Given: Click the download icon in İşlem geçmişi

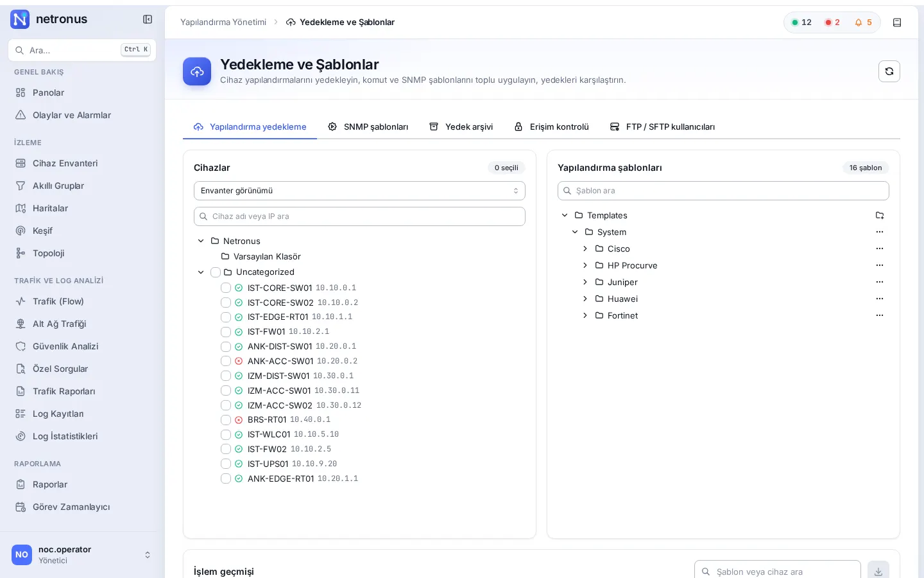Looking at the screenshot, I should 878,571.
